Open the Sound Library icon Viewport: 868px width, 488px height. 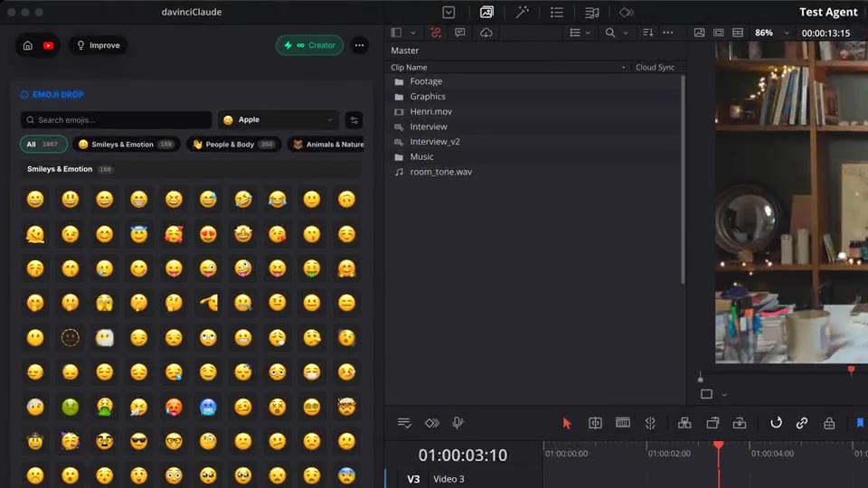pos(591,12)
